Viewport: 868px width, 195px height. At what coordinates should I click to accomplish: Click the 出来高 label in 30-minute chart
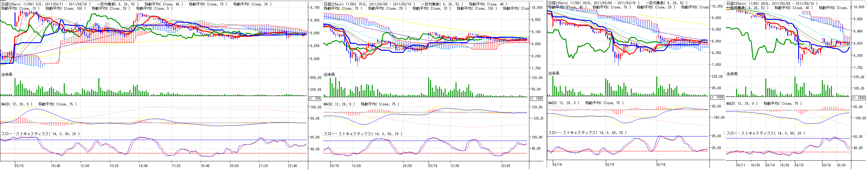(x=554, y=73)
